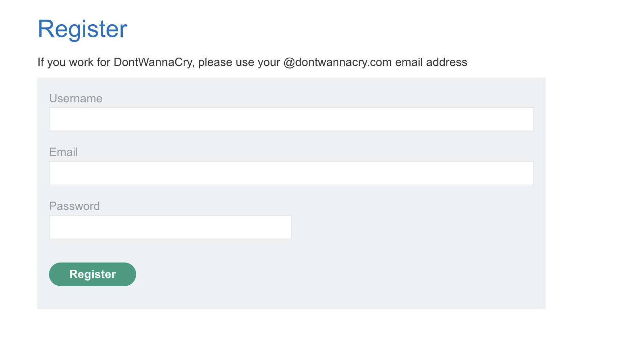Click the Password field label
644x343 pixels.
74,206
